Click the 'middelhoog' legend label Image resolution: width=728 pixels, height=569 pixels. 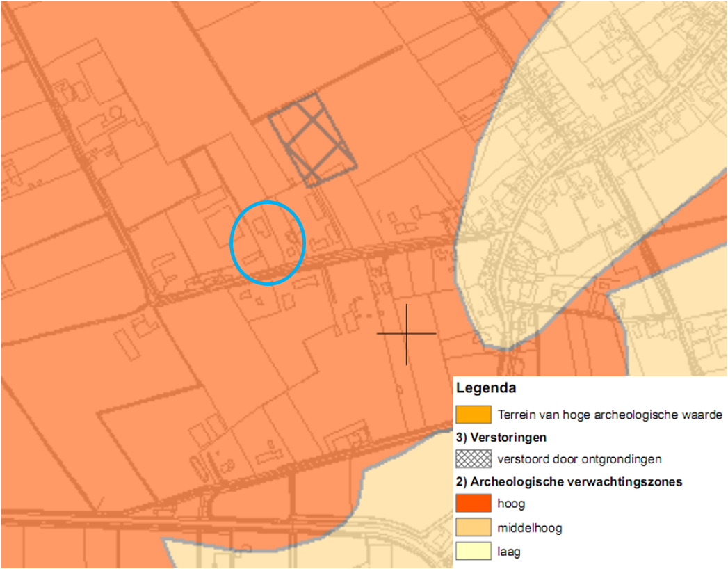529,528
